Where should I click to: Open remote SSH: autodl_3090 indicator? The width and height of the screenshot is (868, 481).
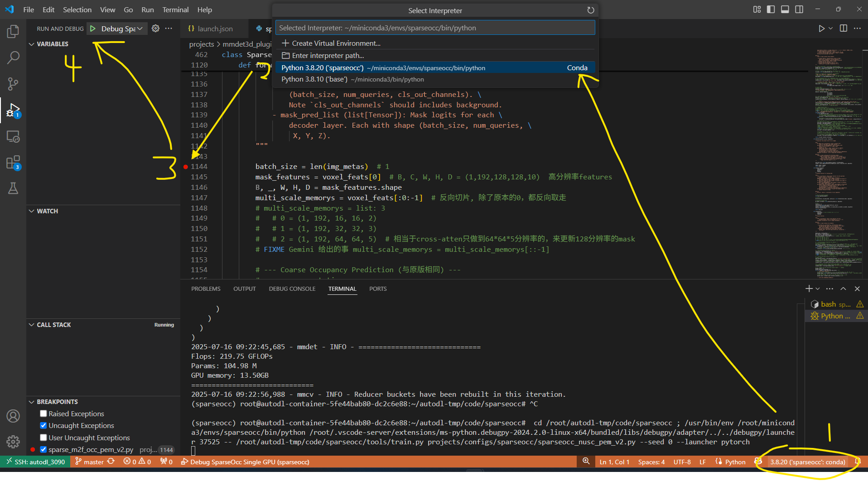(35, 462)
